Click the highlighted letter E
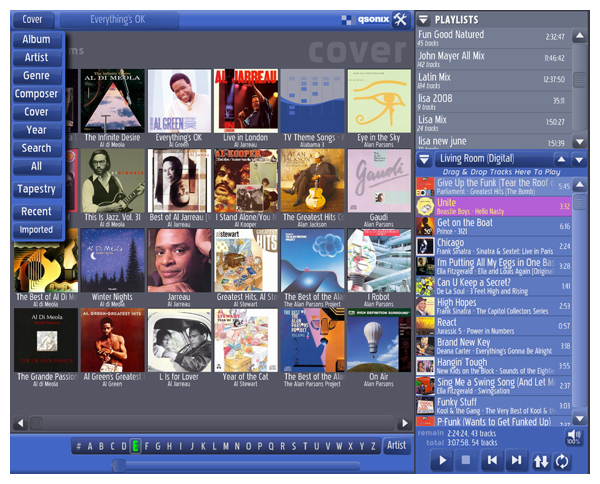The height and width of the screenshot is (484, 600). [135, 446]
